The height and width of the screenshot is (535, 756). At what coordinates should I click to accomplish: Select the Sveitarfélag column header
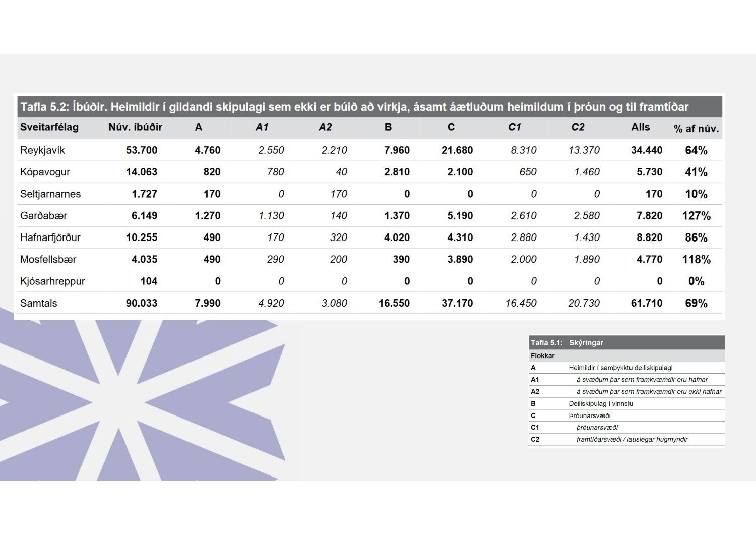coord(49,127)
